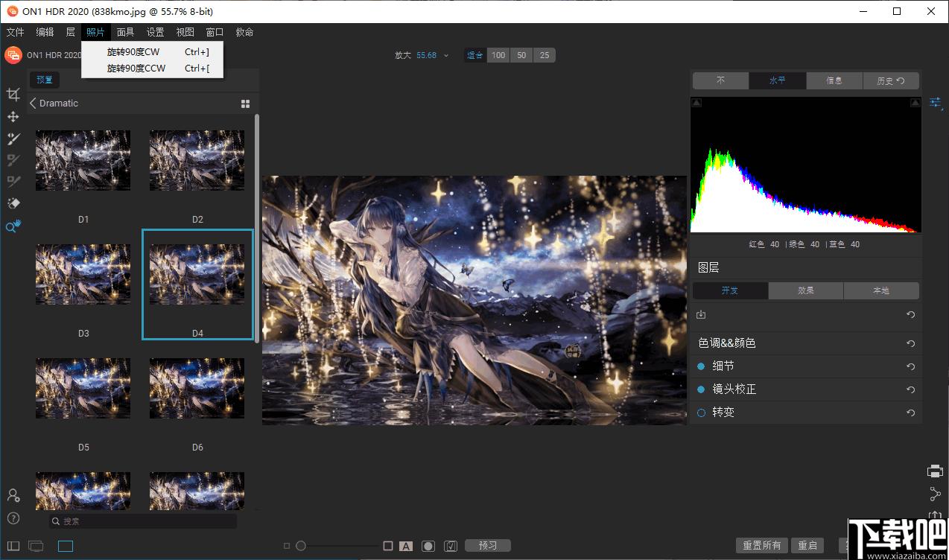Reset the 细节 section
The image size is (949, 560).
tap(910, 366)
